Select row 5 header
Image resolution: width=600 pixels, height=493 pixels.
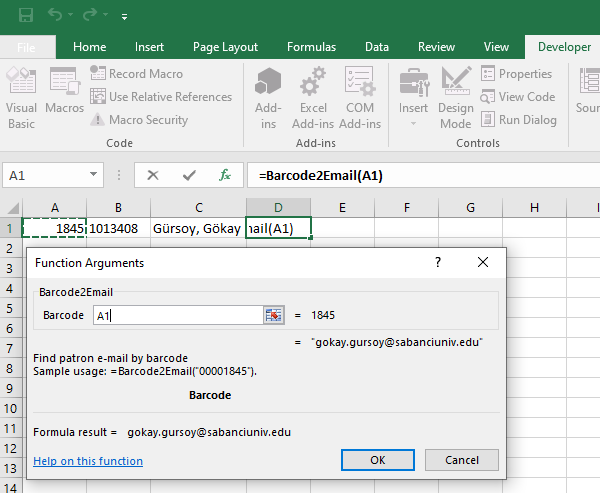[x=11, y=308]
